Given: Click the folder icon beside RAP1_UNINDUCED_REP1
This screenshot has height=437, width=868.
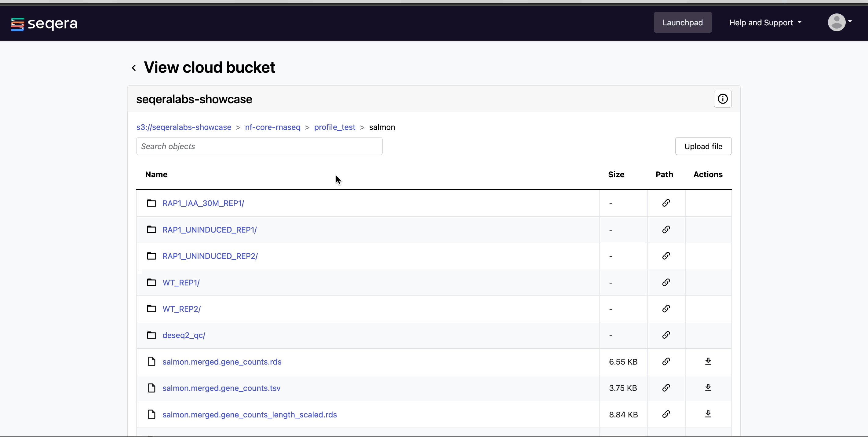Looking at the screenshot, I should coord(151,230).
